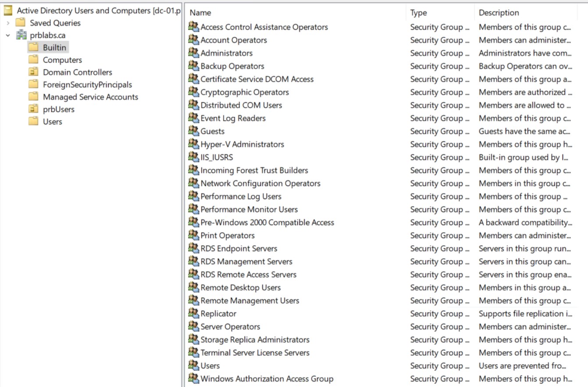The image size is (588, 387).
Task: Select ForeignSecurityPrincipals in the tree
Action: pyautogui.click(x=87, y=85)
